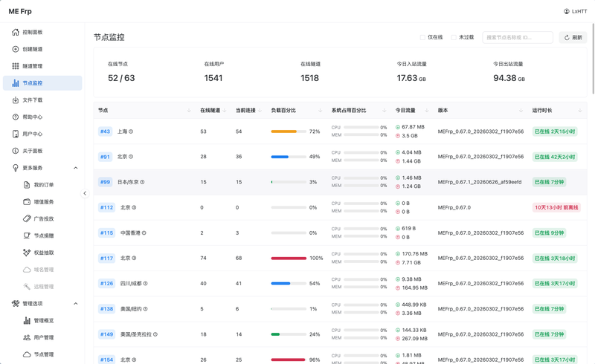
Task: Click the #117 node ID badge
Action: (106, 259)
